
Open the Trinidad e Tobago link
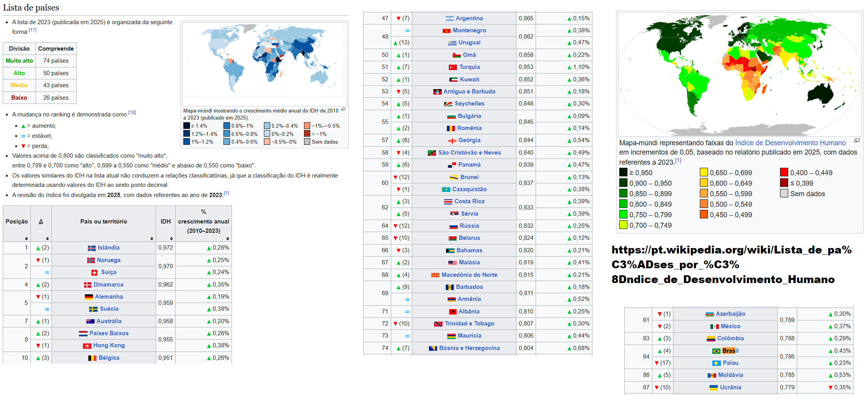[x=469, y=324]
